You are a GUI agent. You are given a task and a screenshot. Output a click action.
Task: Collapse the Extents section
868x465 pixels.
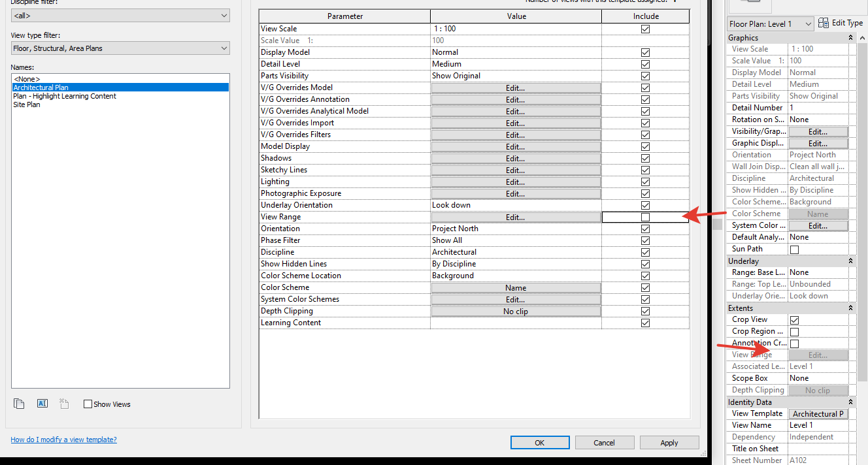click(x=850, y=308)
